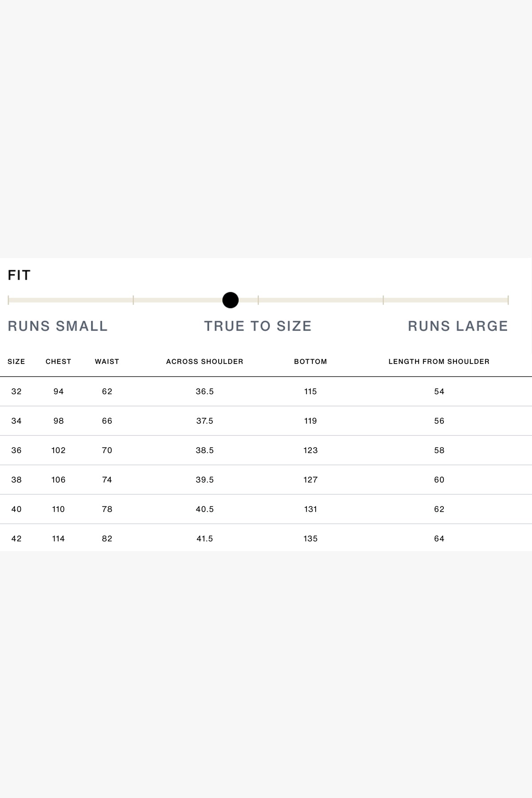Select size 36 row label
532x798 pixels.
[16, 450]
